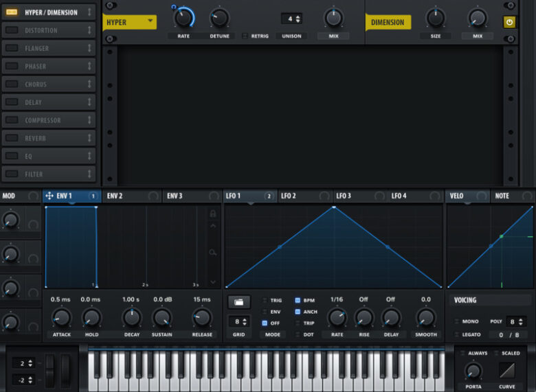The height and width of the screenshot is (392, 536).
Task: Click envelope scroll down chevron
Action: (213, 282)
